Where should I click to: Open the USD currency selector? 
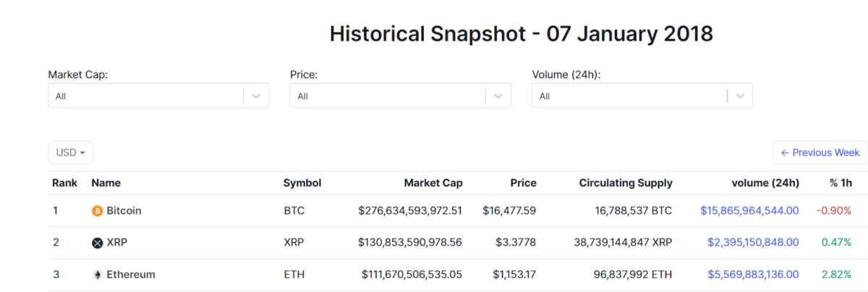(70, 153)
